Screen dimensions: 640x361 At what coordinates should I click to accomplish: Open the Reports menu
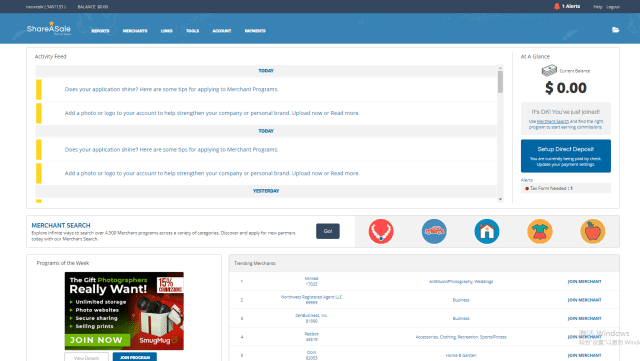(100, 31)
